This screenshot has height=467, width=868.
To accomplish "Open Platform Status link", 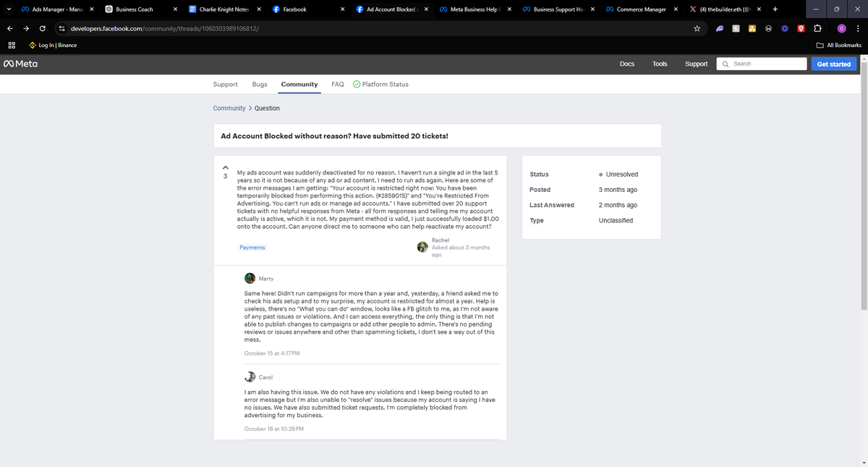I will (x=380, y=84).
